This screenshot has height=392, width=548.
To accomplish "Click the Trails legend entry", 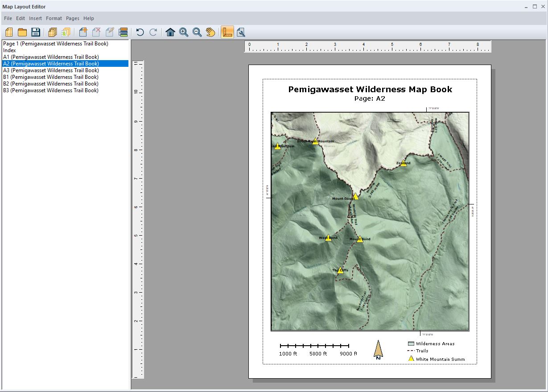I will click(x=418, y=351).
